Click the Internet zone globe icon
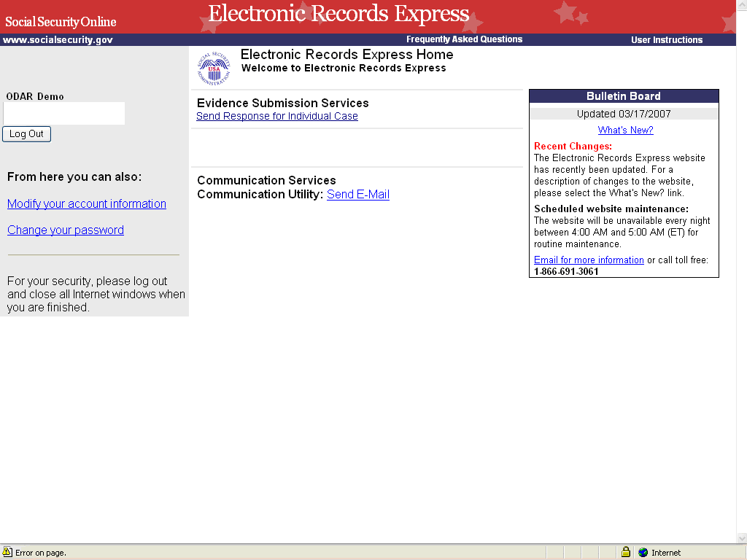The height and width of the screenshot is (560, 747). [643, 553]
